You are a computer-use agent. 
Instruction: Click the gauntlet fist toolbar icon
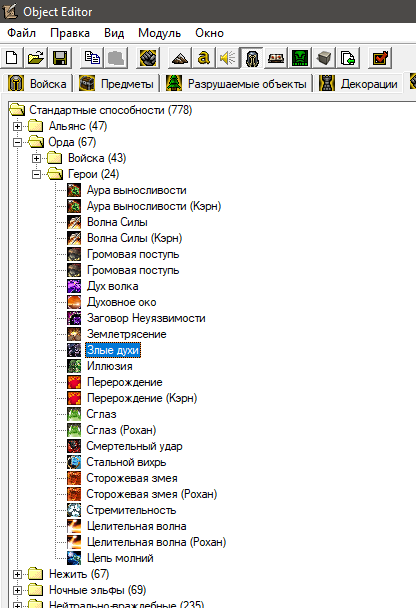pyautogui.click(x=148, y=58)
